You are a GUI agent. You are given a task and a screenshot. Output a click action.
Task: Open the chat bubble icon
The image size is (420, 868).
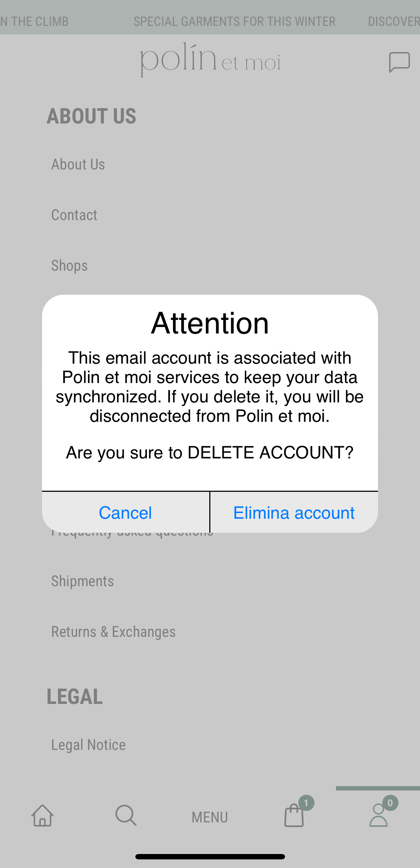(x=399, y=62)
